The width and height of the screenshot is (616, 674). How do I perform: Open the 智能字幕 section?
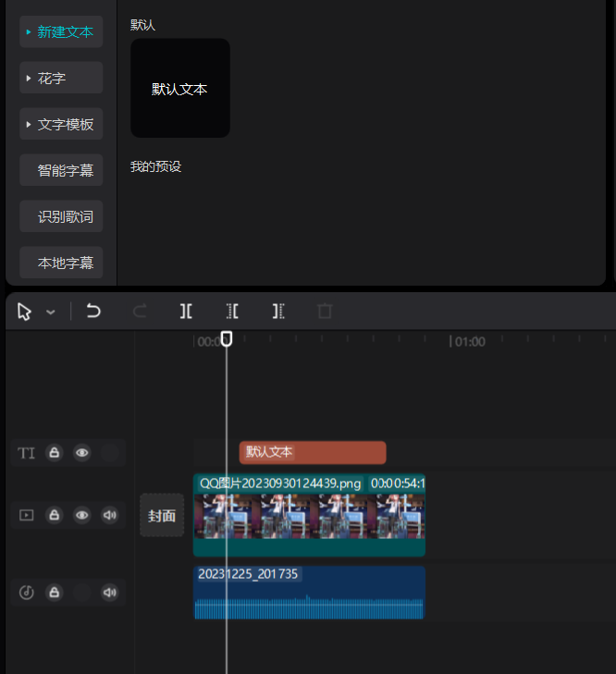click(x=61, y=170)
